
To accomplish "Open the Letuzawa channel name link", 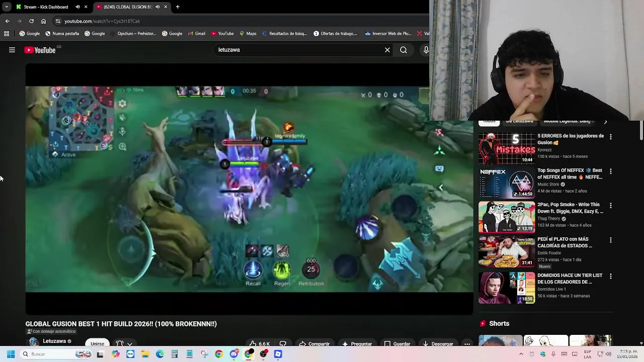I will [x=54, y=341].
